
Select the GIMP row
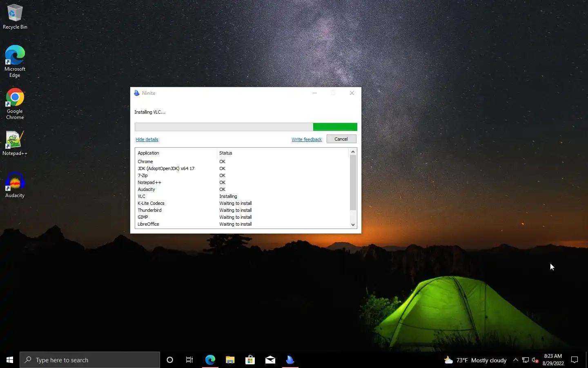243,217
